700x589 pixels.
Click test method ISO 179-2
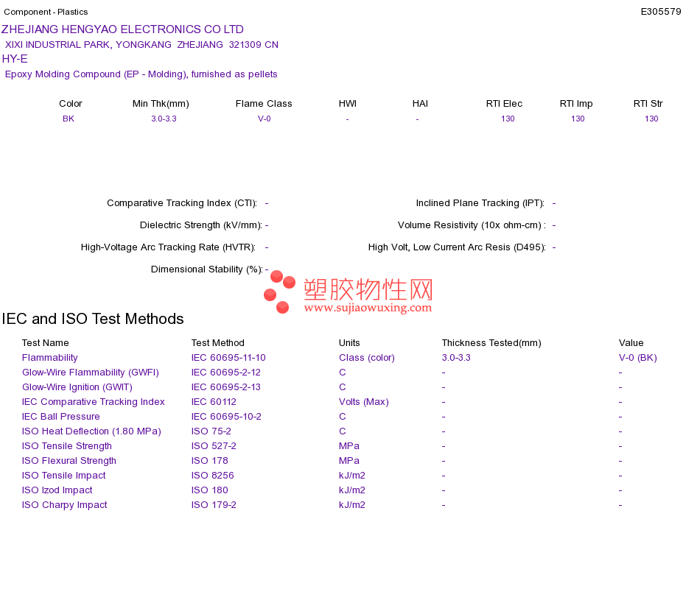pyautogui.click(x=214, y=505)
